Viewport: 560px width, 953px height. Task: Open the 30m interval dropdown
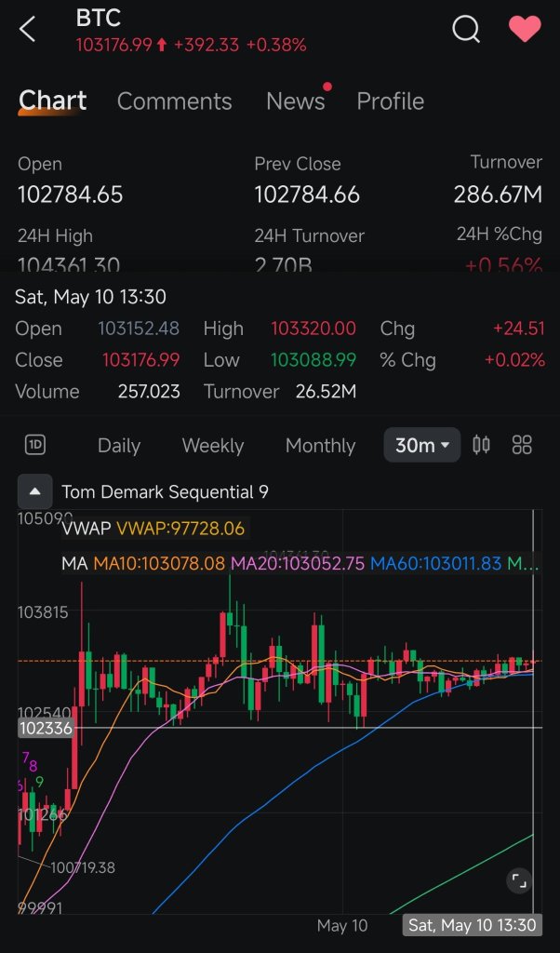422,445
